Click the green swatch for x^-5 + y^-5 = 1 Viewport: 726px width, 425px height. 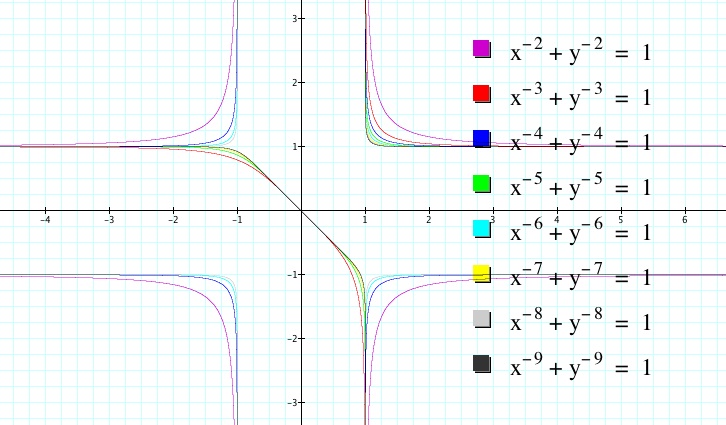[482, 184]
